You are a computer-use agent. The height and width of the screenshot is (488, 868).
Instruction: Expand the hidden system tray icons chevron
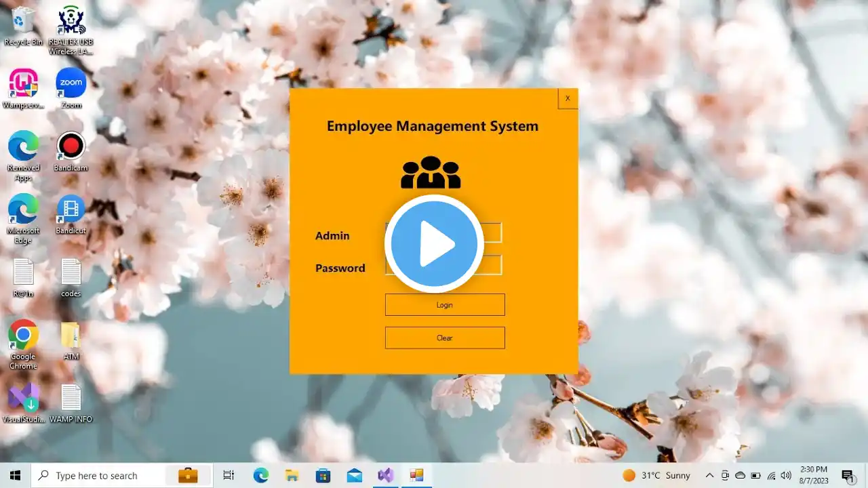click(709, 475)
